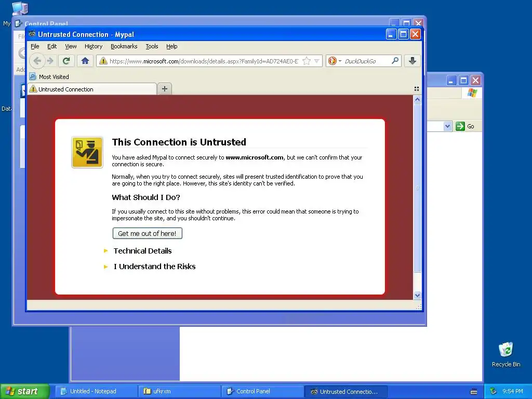Open the File menu in Mypal
Image resolution: width=532 pixels, height=399 pixels.
tap(35, 46)
